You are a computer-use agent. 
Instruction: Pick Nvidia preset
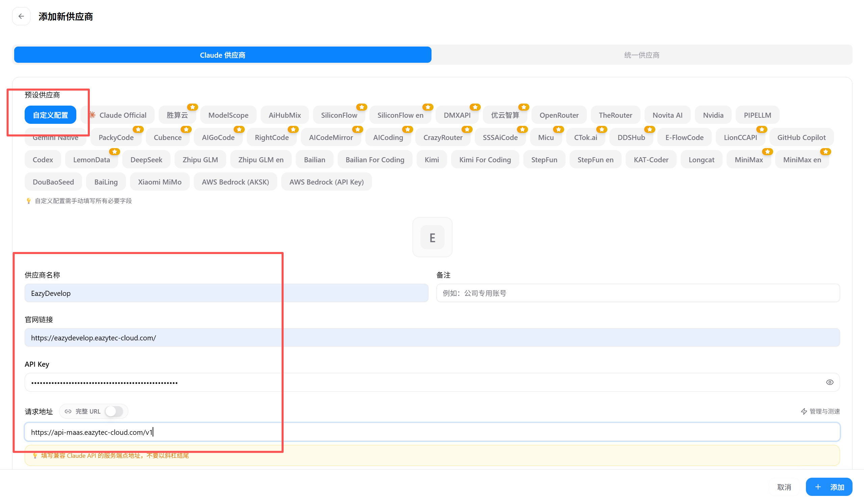point(713,115)
